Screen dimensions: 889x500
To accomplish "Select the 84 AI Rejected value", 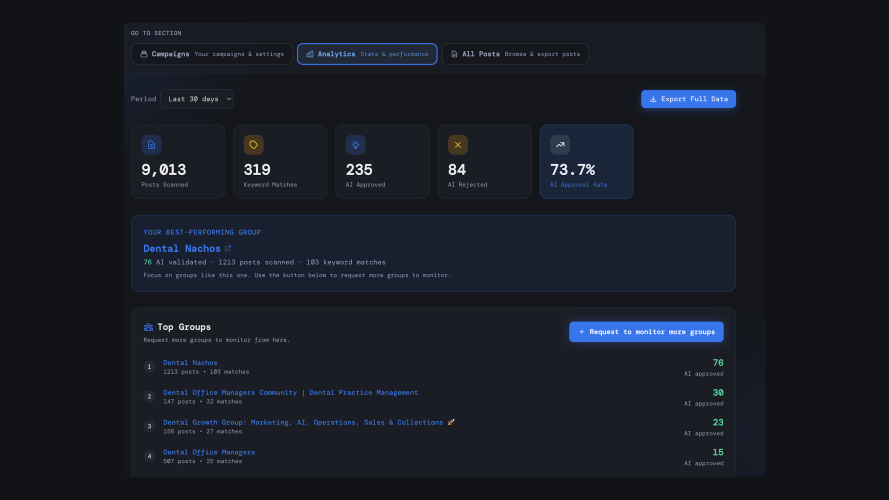I will (x=457, y=170).
